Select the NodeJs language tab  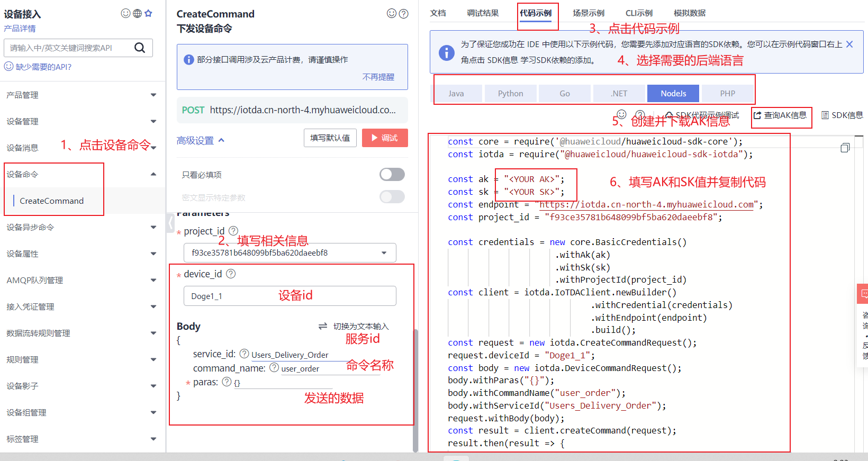673,93
